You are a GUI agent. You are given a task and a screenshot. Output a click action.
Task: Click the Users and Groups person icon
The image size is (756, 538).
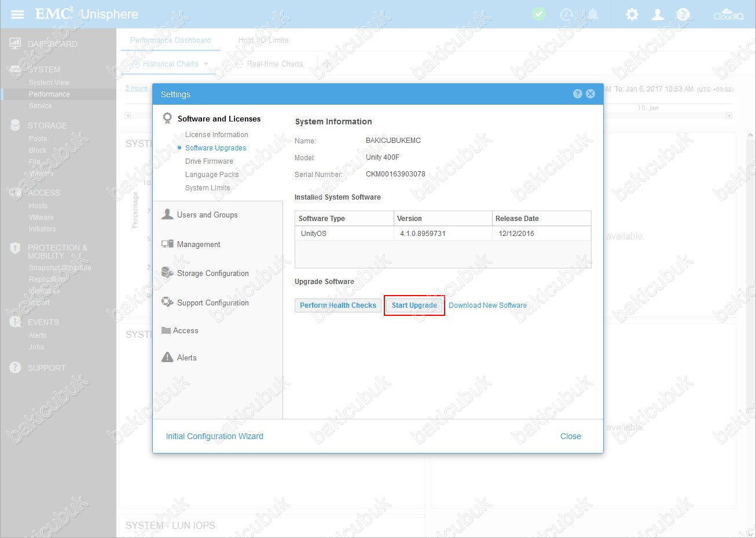tap(167, 214)
